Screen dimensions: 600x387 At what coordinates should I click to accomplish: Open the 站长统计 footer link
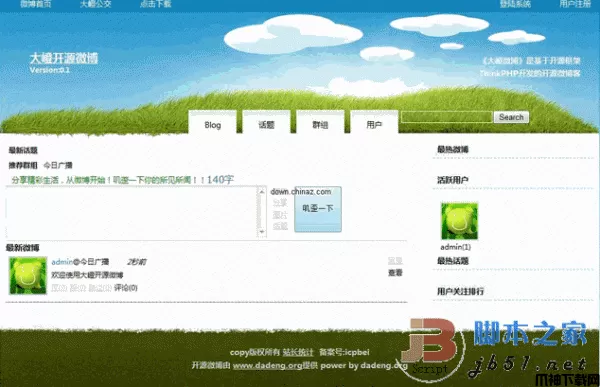click(298, 352)
